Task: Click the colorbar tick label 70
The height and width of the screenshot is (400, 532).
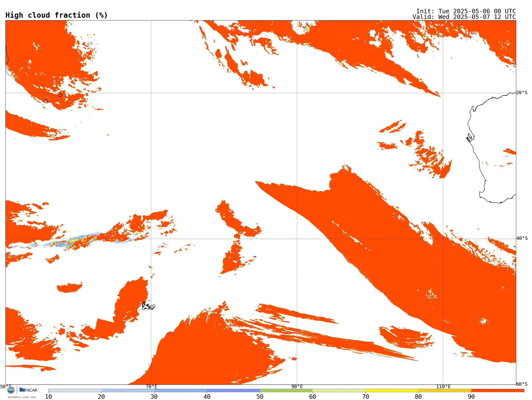Action: pyautogui.click(x=366, y=397)
